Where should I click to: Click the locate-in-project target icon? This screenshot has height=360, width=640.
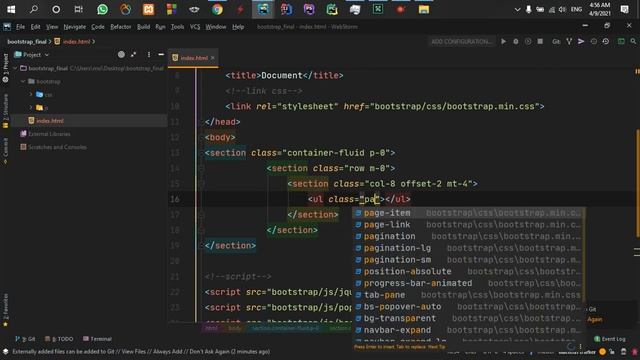tap(121, 54)
